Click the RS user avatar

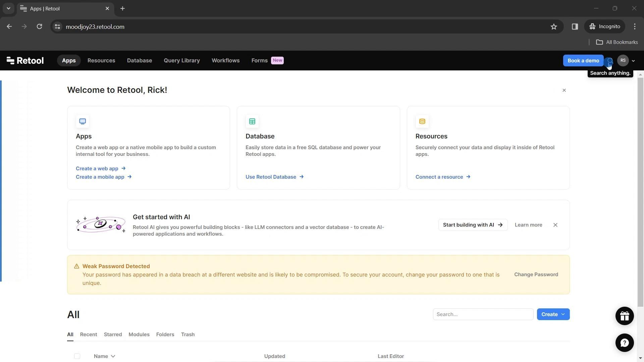coord(623,61)
